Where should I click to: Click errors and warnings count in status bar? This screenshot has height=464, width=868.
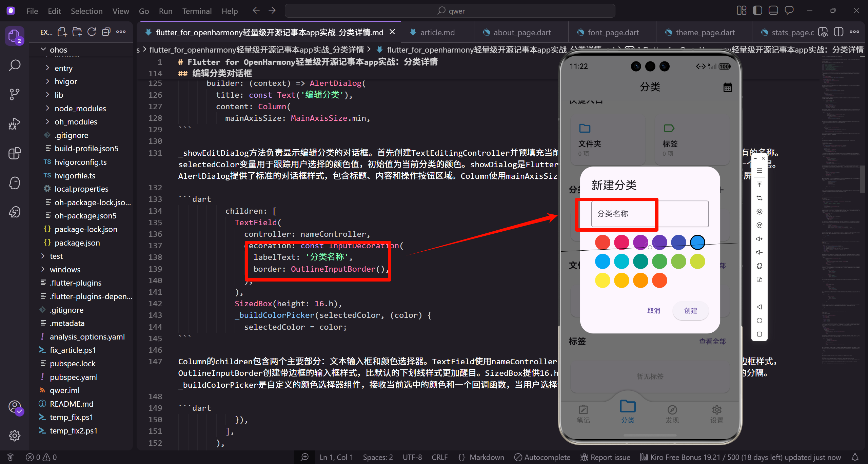point(41,457)
